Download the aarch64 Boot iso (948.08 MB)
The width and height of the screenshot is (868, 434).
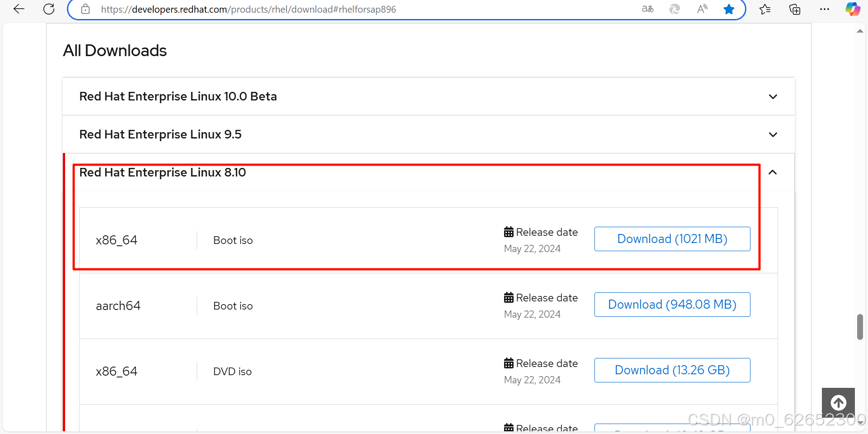672,305
